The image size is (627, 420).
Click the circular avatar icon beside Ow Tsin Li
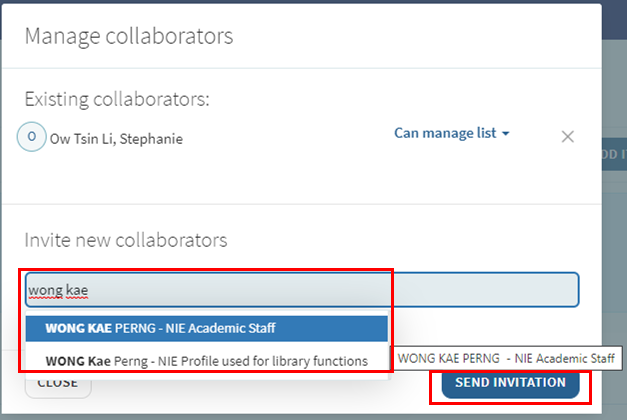pyautogui.click(x=32, y=137)
